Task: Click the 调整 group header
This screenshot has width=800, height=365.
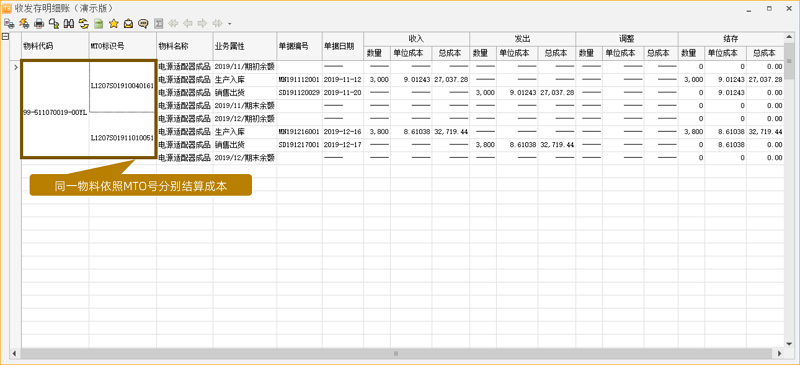Action: pos(627,39)
